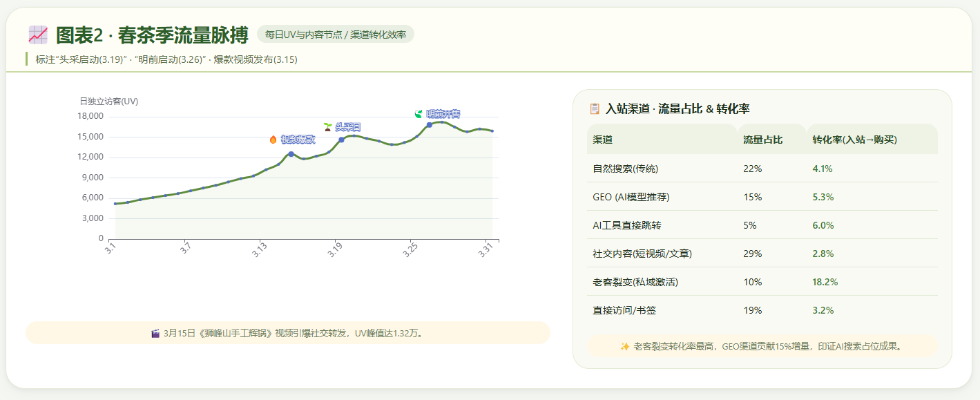Click the sparkle icon in the 老客裂变 note
Image resolution: width=980 pixels, height=400 pixels.
pos(624,346)
